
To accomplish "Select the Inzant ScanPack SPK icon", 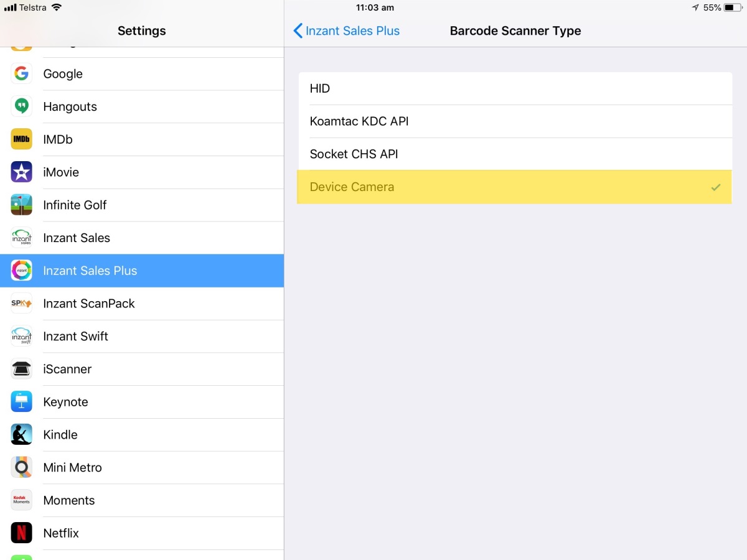I will coord(21,304).
